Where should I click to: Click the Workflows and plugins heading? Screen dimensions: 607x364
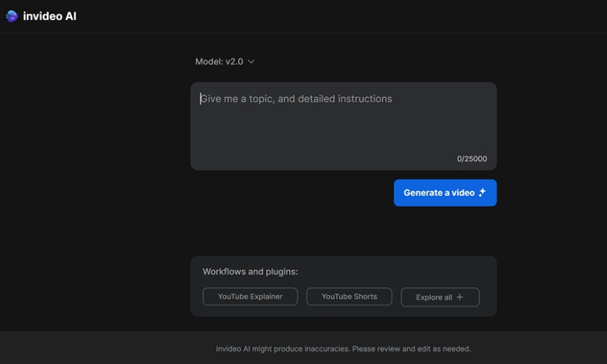point(250,272)
